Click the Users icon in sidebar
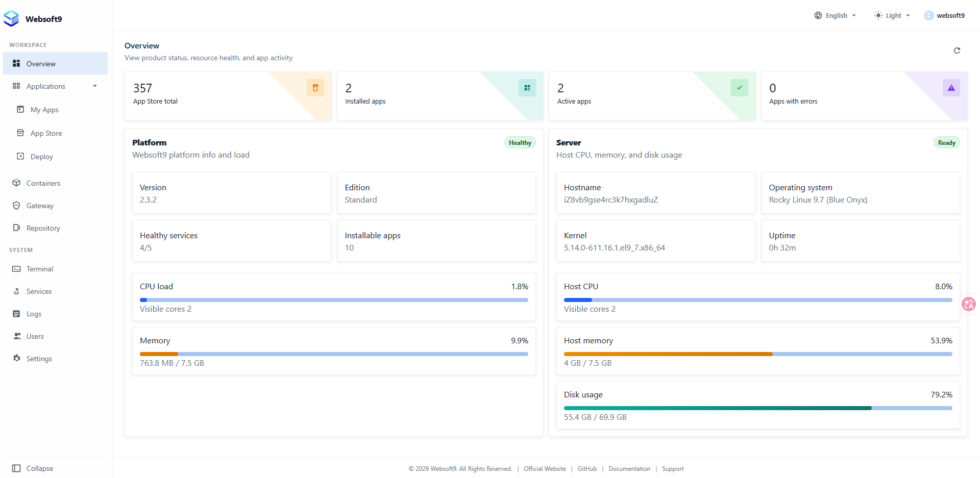 tap(17, 336)
